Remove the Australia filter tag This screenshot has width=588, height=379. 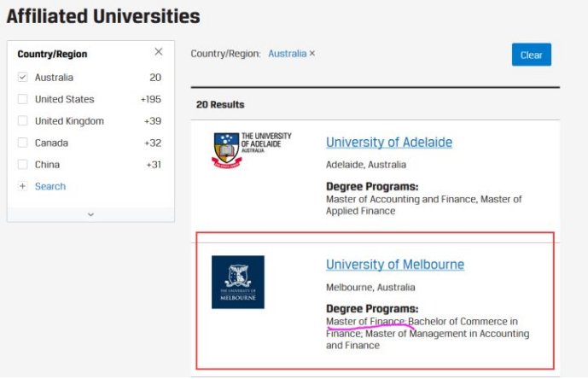[x=312, y=54]
